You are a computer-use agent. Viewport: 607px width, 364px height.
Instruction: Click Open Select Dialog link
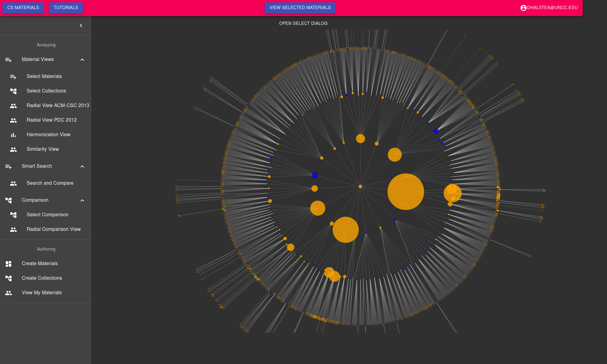tap(303, 23)
